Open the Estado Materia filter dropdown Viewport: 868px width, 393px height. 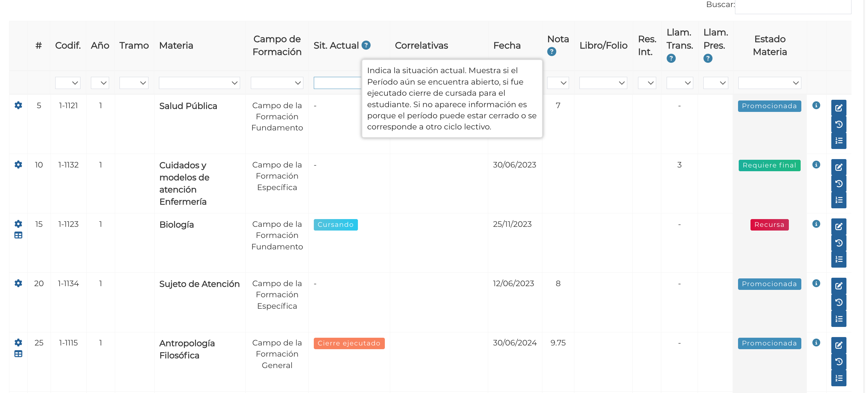coord(769,83)
